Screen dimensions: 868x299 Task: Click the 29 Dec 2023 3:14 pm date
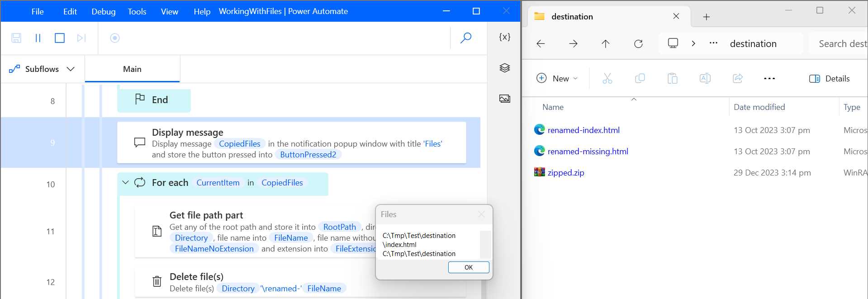pyautogui.click(x=772, y=173)
